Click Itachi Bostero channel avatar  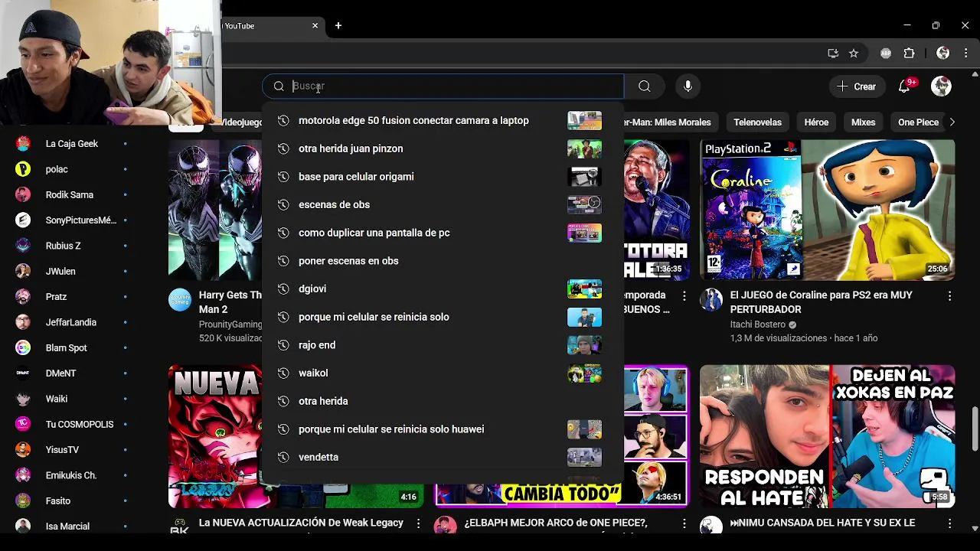pyautogui.click(x=711, y=300)
